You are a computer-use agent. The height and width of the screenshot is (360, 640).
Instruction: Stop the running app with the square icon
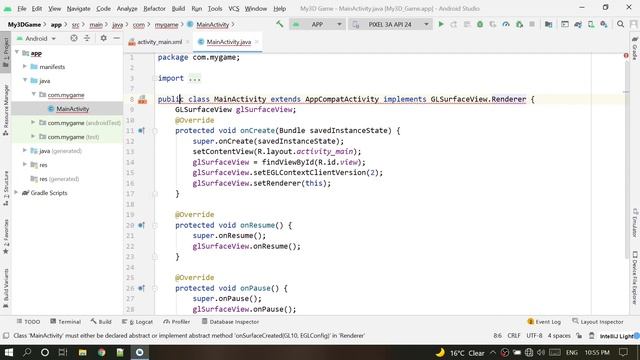pyautogui.click(x=532, y=24)
